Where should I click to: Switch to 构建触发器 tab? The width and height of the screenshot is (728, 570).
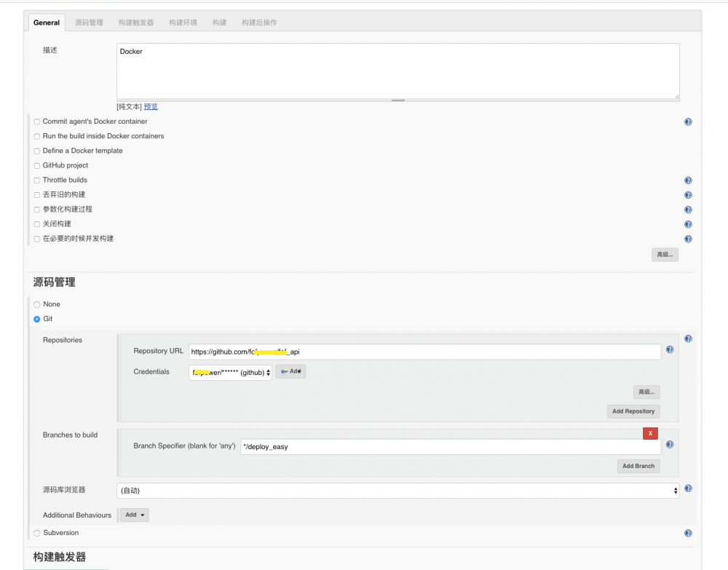[136, 23]
